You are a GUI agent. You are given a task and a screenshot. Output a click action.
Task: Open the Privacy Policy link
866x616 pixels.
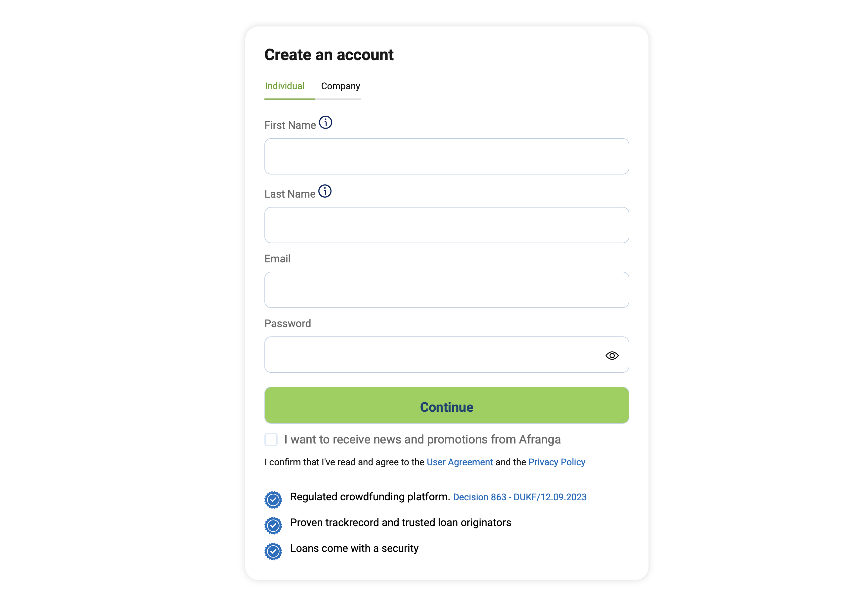click(x=557, y=462)
